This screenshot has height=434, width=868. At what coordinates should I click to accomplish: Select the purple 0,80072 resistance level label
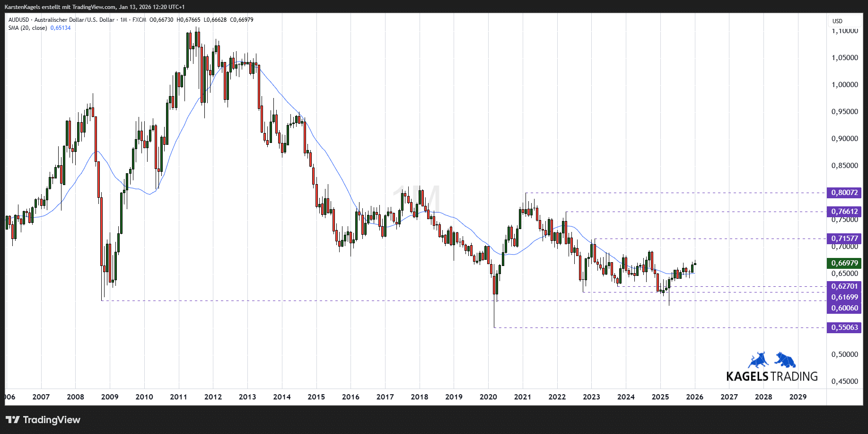pos(844,193)
